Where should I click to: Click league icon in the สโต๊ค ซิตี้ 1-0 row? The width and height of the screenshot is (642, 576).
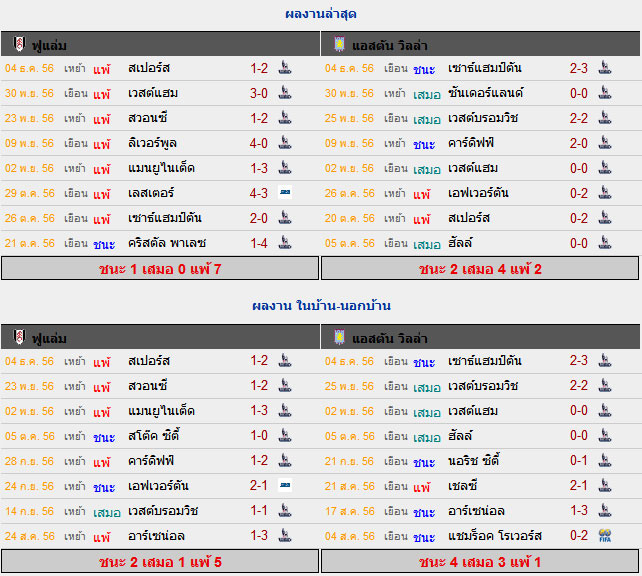285,436
